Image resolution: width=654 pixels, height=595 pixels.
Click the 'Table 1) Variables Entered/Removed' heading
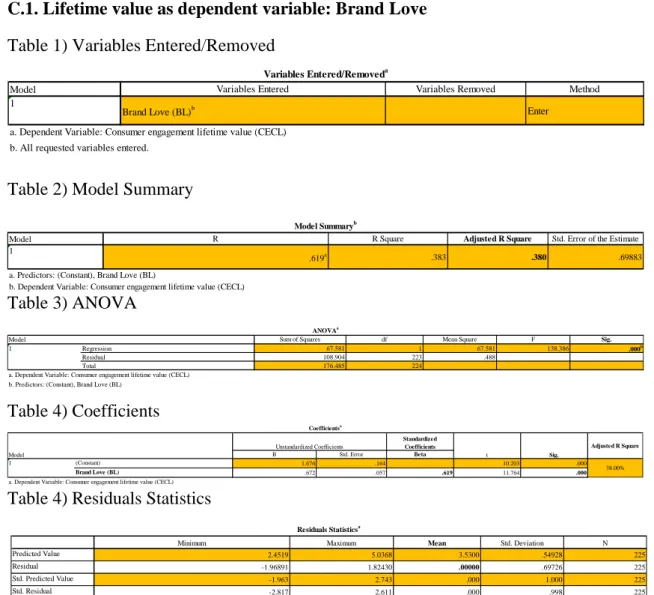pyautogui.click(x=141, y=45)
